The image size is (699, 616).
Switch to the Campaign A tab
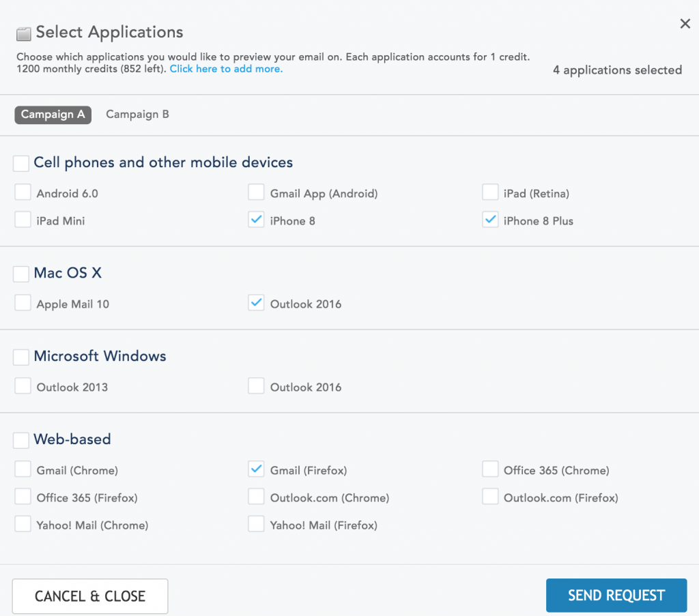pos(53,115)
